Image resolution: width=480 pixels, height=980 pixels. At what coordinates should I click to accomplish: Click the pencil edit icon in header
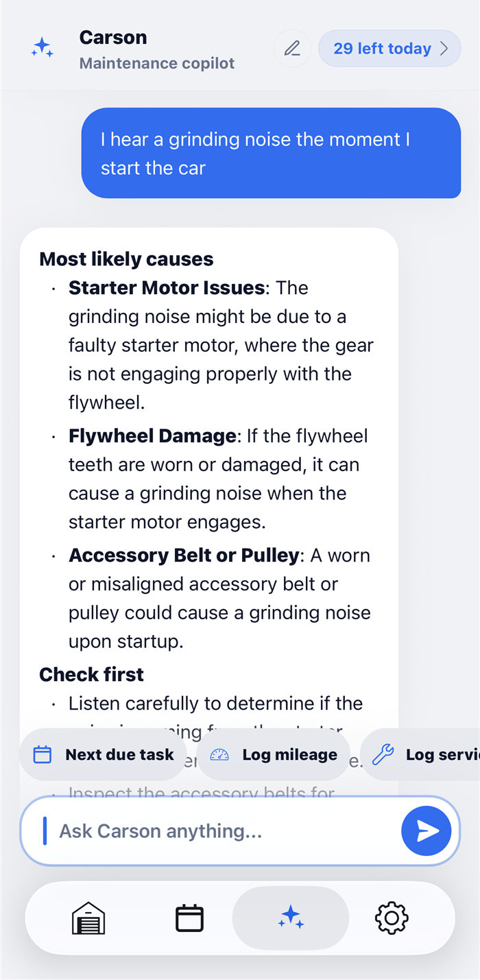tap(292, 49)
